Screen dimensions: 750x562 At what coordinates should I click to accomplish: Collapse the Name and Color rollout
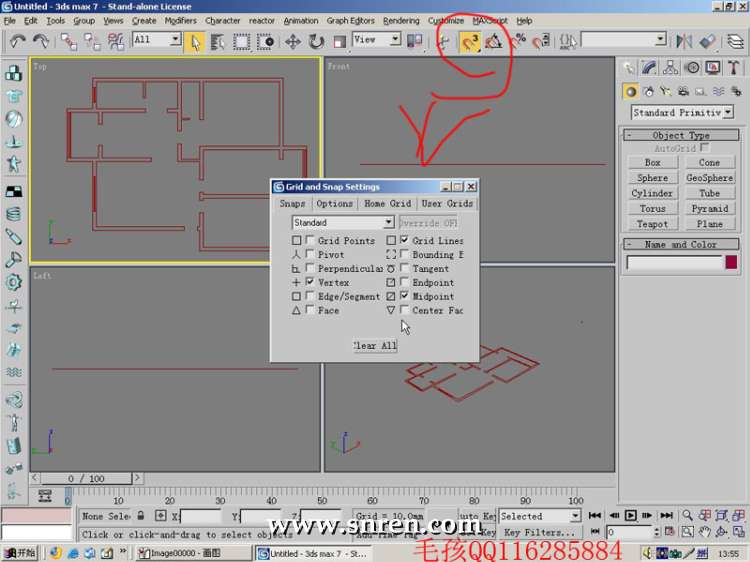tap(681, 244)
